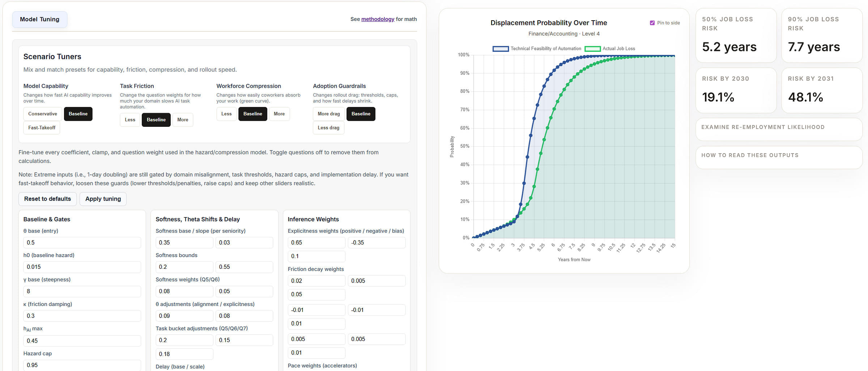Open the methodology link for math details
The width and height of the screenshot is (868, 371).
tap(378, 19)
